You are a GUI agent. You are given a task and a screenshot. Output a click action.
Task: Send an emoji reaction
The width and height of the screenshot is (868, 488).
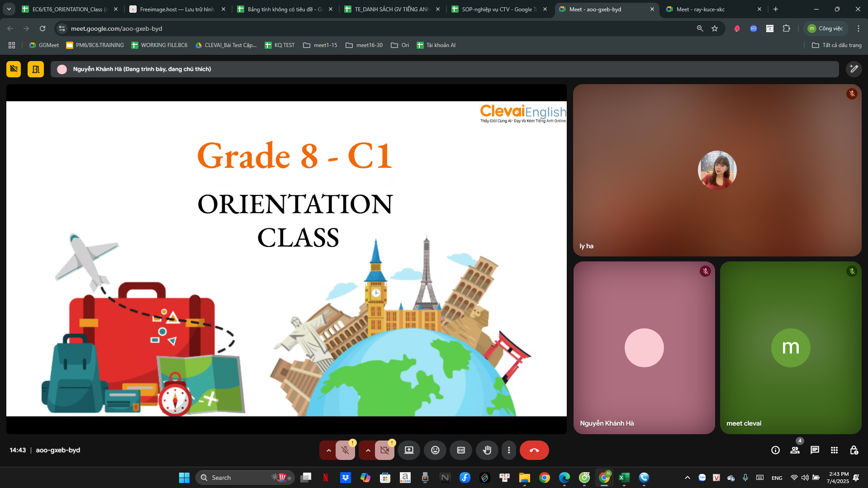click(435, 450)
